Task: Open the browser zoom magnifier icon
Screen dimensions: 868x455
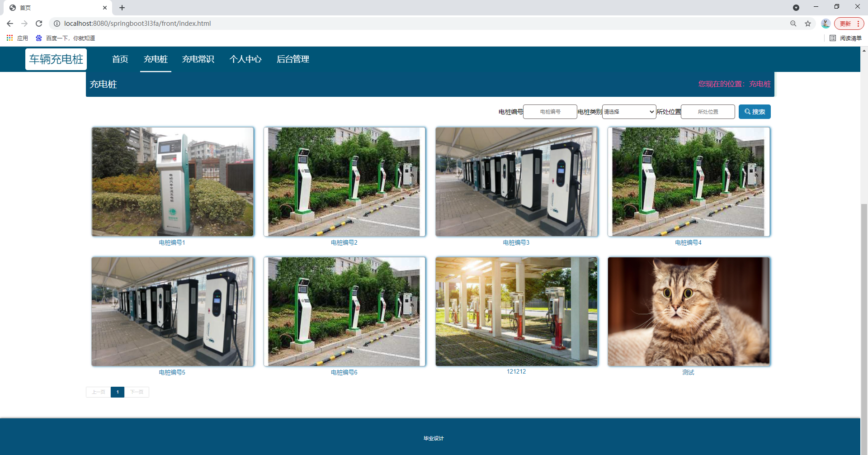Action: point(793,24)
